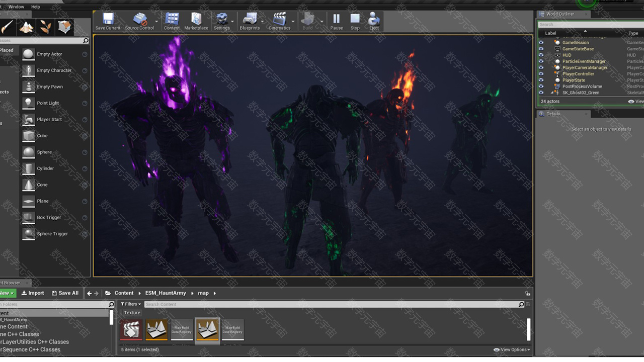Screen dimensions: 644x362
Task: Toggle visibility of PlayerState actor
Action: 541,80
